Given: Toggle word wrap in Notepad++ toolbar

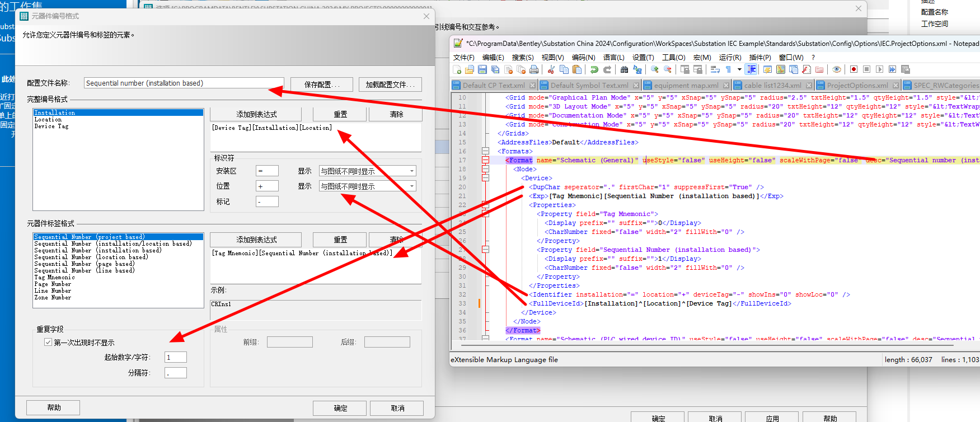Looking at the screenshot, I should (x=715, y=69).
